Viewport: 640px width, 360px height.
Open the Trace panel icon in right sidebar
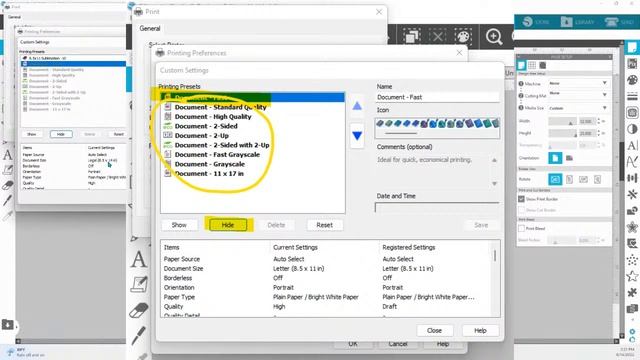click(632, 113)
